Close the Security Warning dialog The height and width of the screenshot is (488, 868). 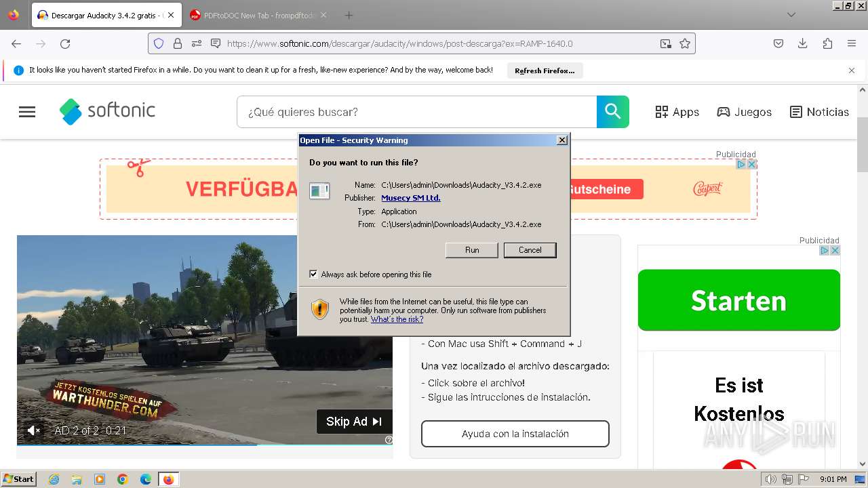point(562,140)
